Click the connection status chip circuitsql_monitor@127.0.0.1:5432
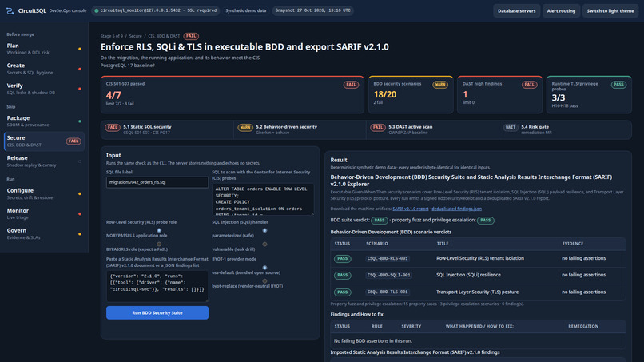This screenshot has height=362, width=644. click(156, 10)
